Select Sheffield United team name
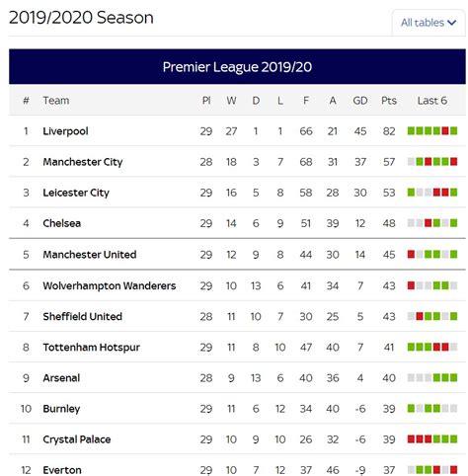This screenshot has width=468, height=476. [x=83, y=317]
